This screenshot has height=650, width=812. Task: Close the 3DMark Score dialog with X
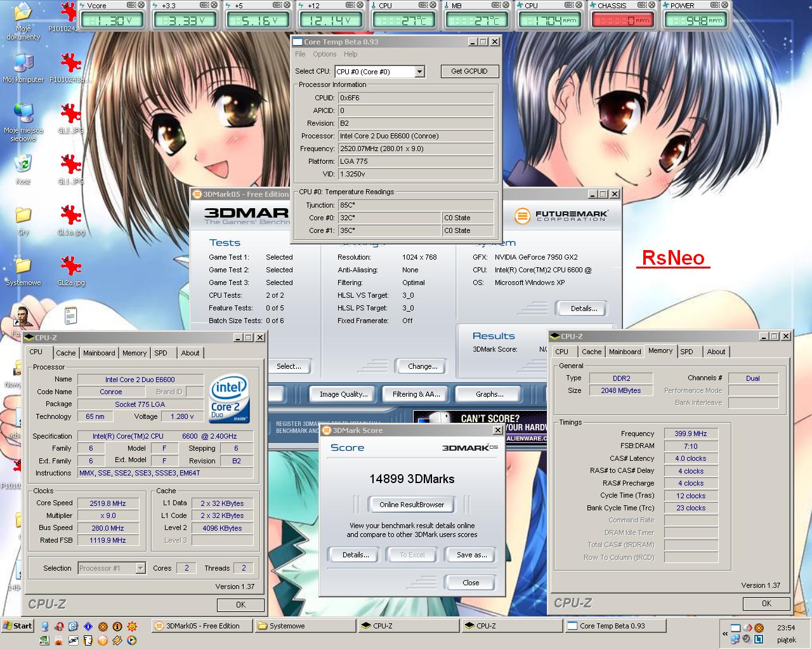(x=497, y=430)
